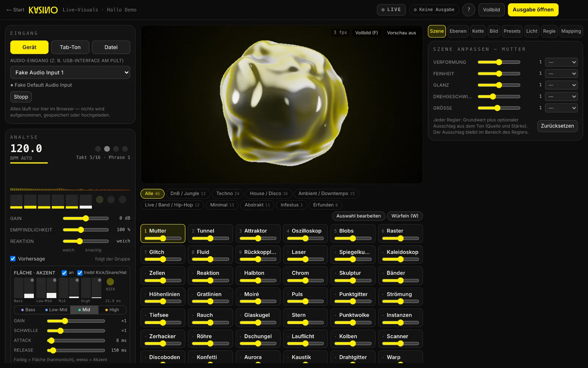Adjust the ATTACK slider
This screenshot has height=368, width=588.
[x=76, y=340]
